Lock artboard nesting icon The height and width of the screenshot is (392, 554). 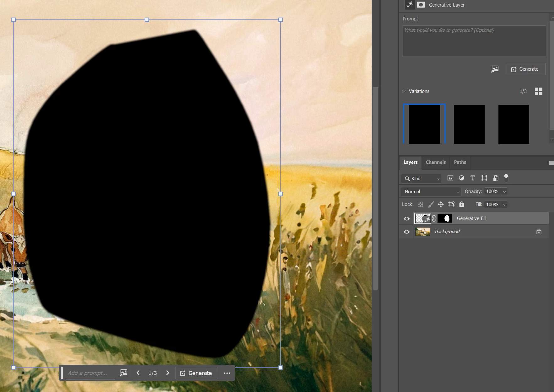coord(451,204)
